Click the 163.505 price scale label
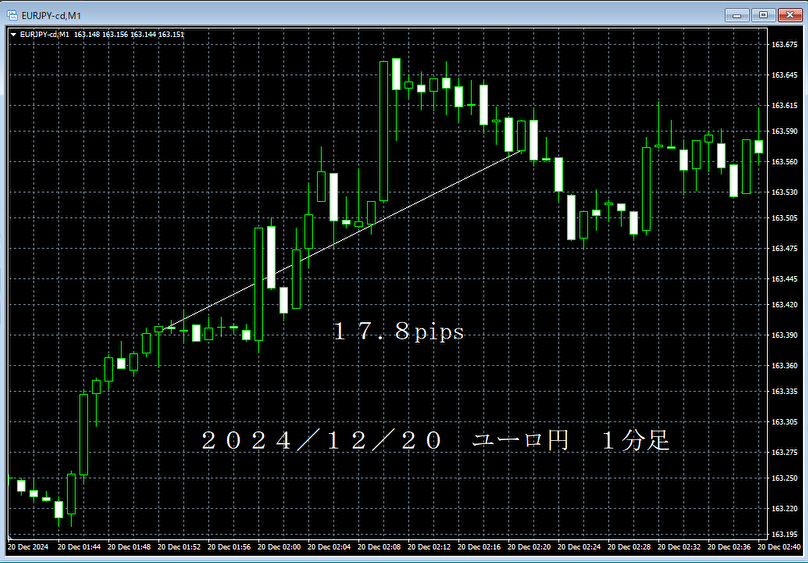This screenshot has width=808, height=563. [x=784, y=218]
